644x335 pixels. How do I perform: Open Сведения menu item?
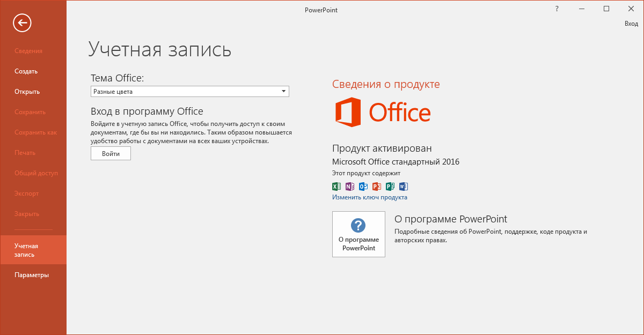pos(28,51)
